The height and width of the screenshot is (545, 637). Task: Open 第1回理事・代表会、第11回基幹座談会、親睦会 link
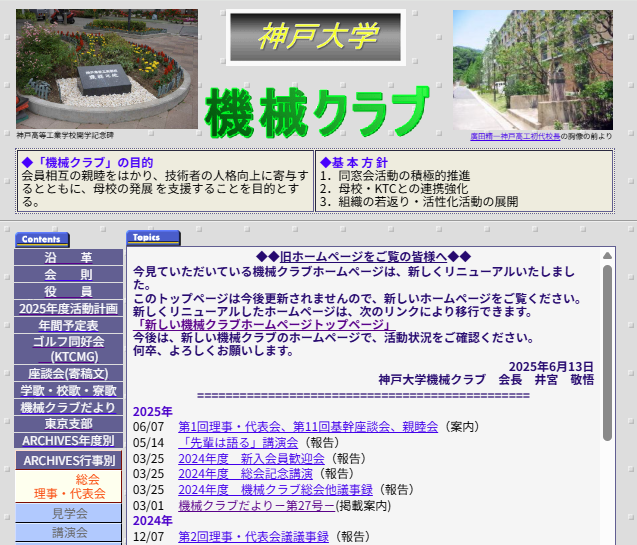(x=308, y=426)
